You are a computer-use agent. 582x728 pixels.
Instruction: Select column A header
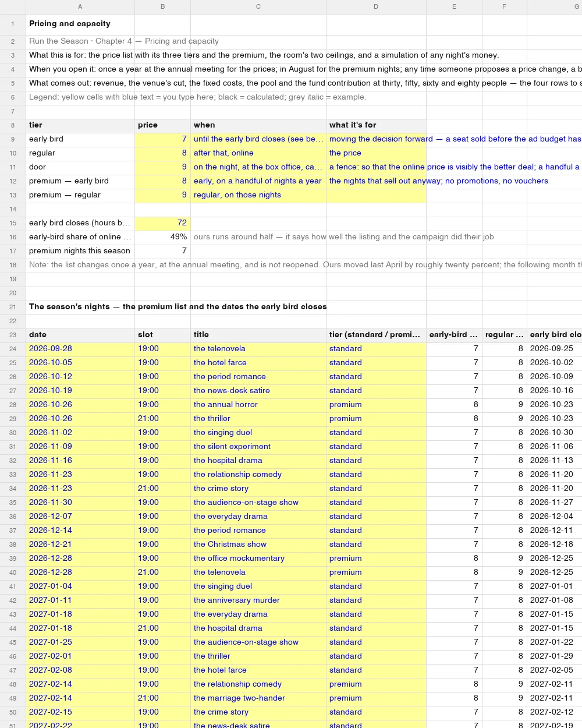coord(80,6)
